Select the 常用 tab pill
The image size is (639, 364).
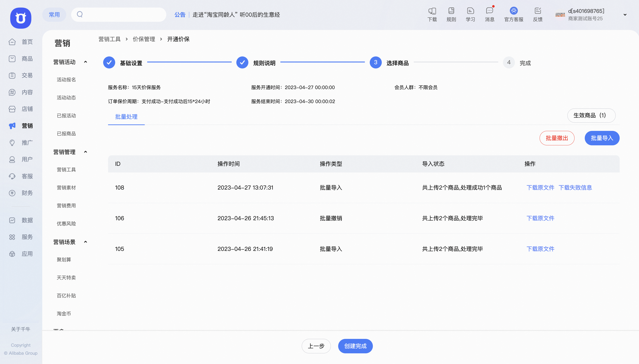coord(54,14)
